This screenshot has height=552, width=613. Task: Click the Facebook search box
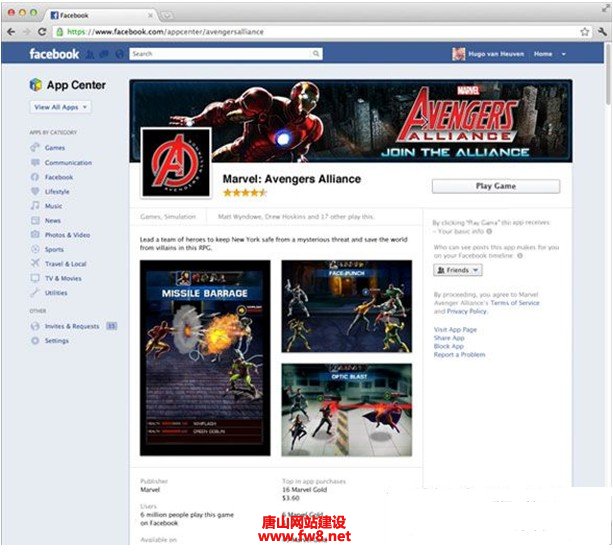tap(226, 54)
